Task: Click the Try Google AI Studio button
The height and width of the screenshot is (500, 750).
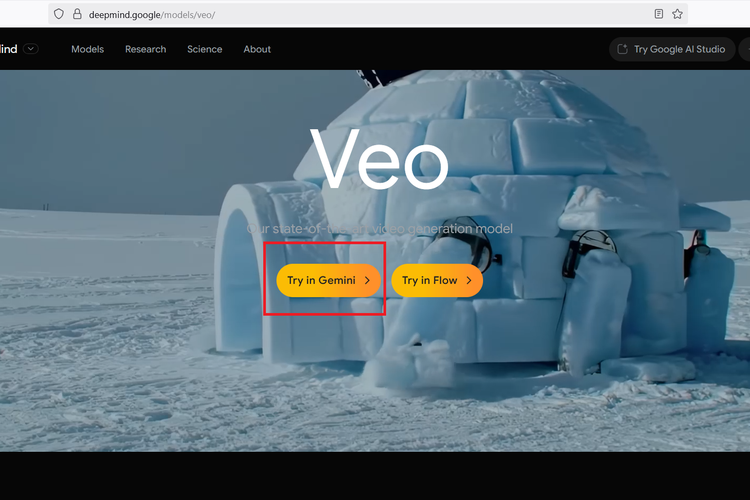Action: tap(672, 49)
